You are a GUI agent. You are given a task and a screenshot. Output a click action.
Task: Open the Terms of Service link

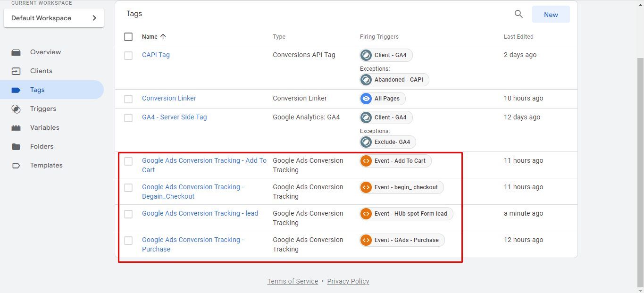pyautogui.click(x=293, y=281)
